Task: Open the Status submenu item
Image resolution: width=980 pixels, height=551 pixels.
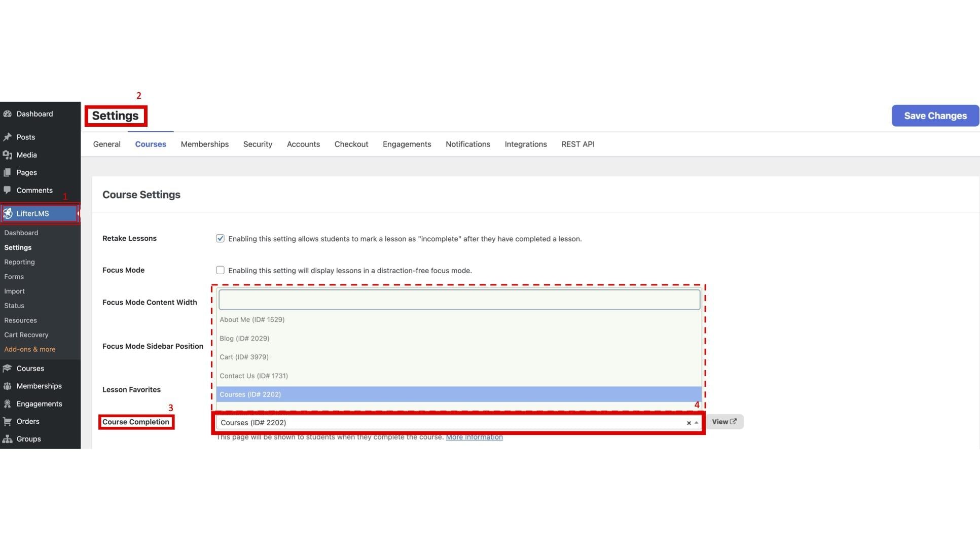Action: tap(14, 306)
